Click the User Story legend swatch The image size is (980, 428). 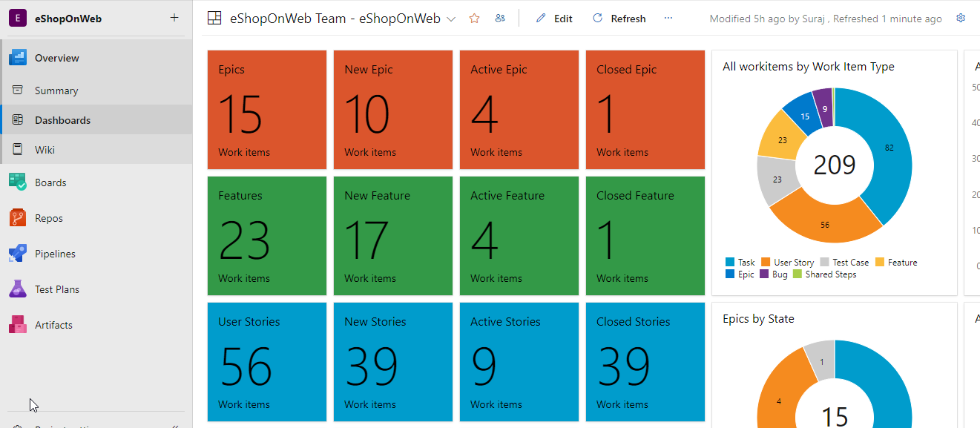point(766,263)
